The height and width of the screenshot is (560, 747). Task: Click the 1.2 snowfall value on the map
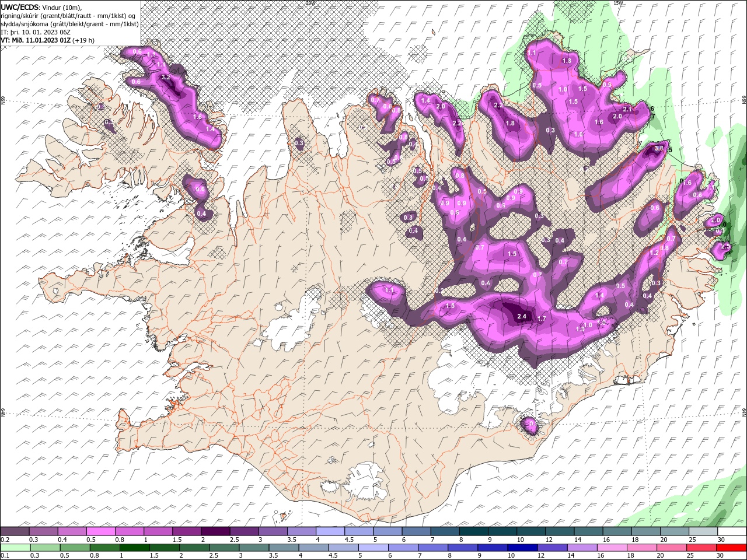click(654, 253)
